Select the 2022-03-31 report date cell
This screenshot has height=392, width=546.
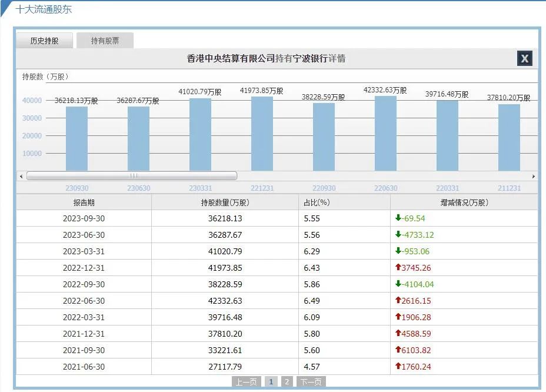(x=84, y=317)
